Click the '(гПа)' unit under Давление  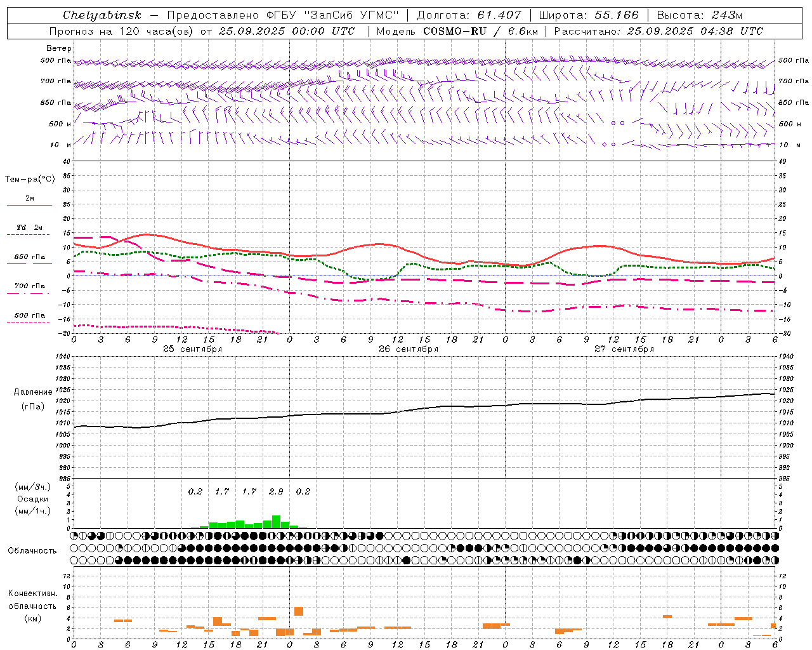pos(33,406)
